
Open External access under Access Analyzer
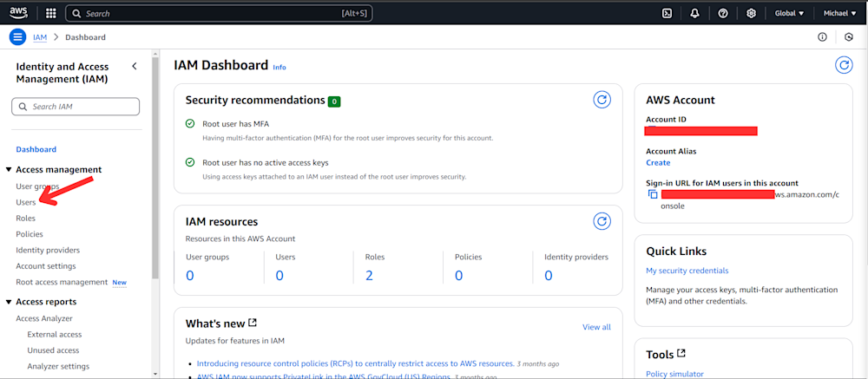coord(54,334)
